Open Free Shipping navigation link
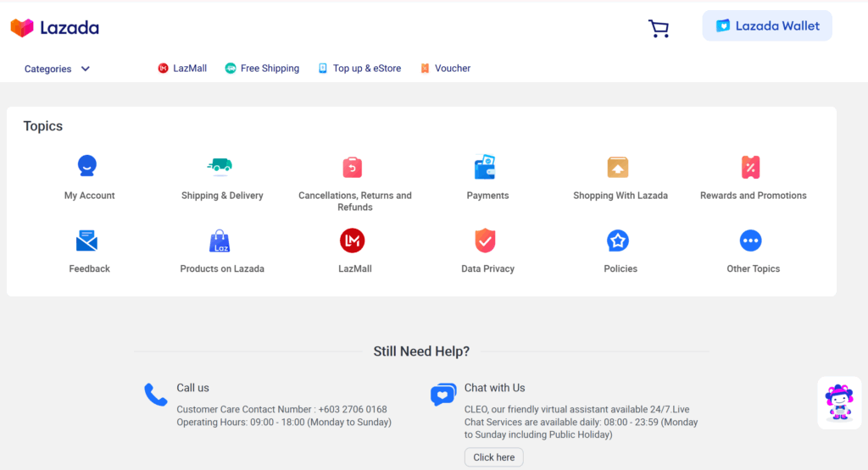868x470 pixels. click(262, 68)
